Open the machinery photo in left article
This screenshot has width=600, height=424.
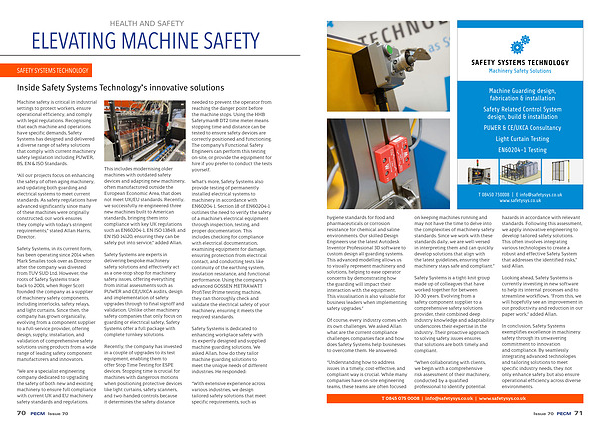tap(145, 131)
